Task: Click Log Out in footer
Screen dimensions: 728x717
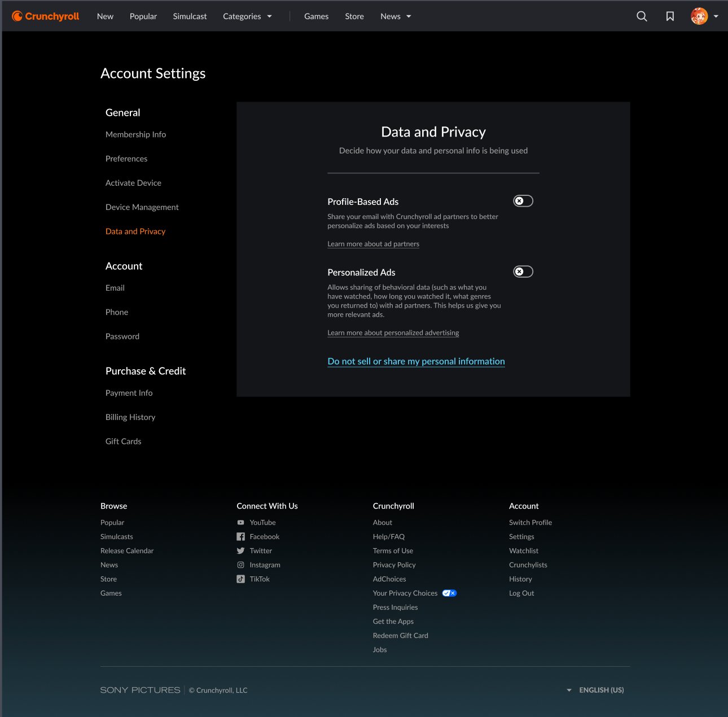Action: pyautogui.click(x=521, y=593)
